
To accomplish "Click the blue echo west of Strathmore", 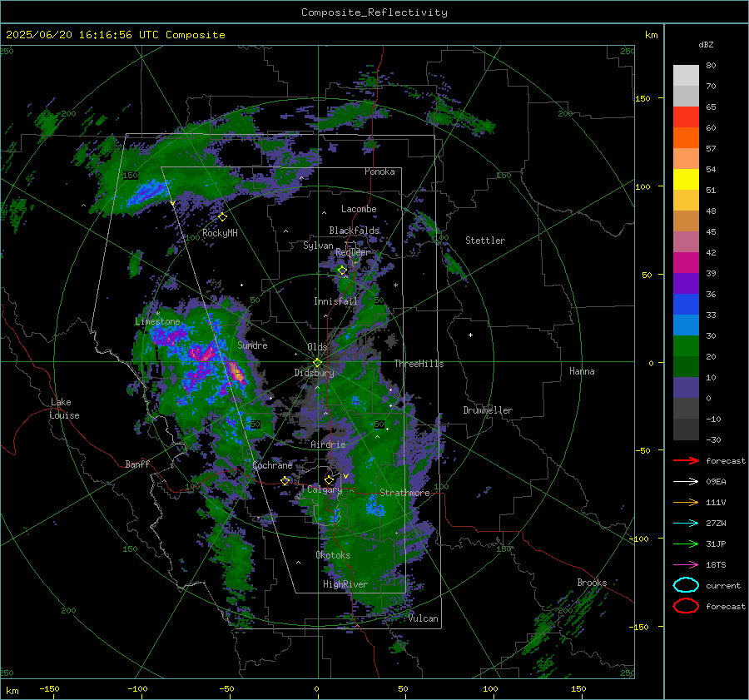I will 374,507.
